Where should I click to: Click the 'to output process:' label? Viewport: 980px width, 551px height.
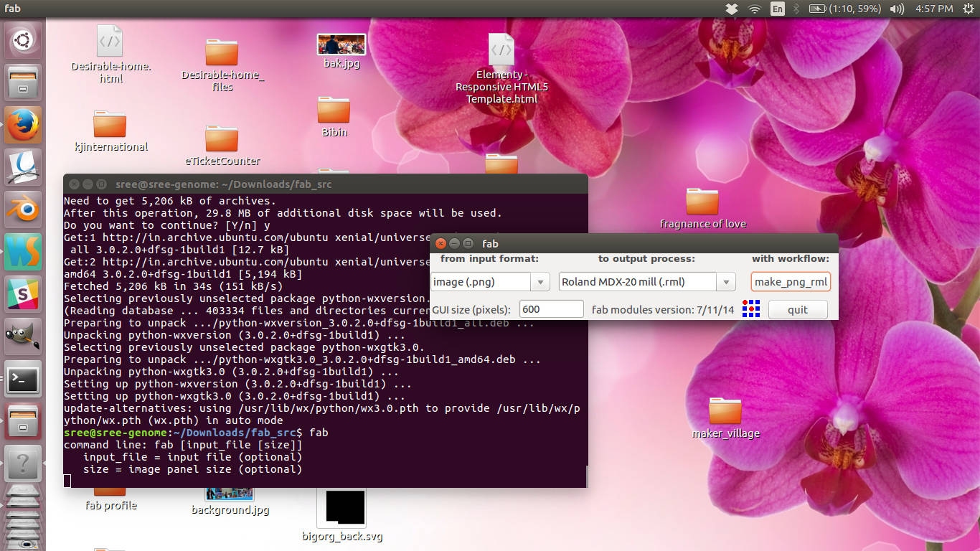coord(646,258)
